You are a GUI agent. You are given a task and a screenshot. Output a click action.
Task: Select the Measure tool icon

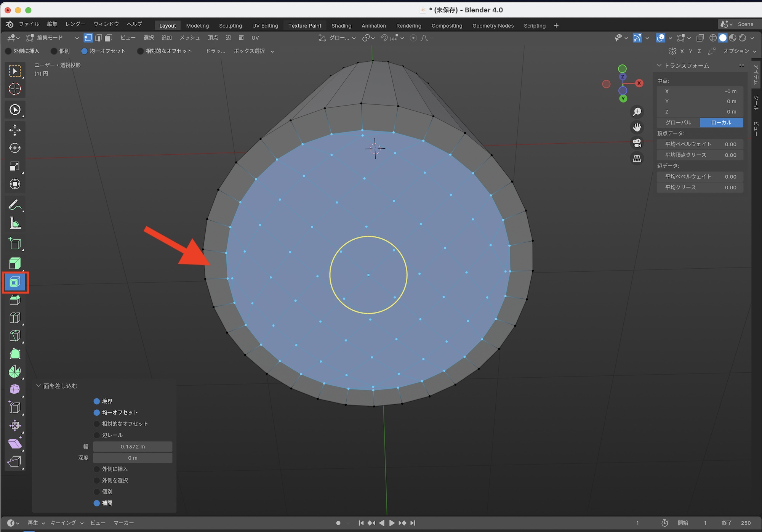click(15, 223)
